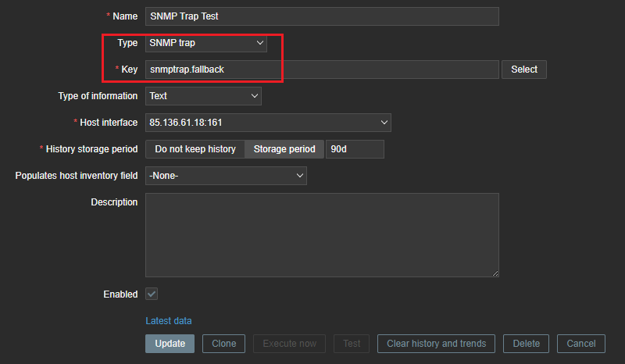
Task: Open the Host interface dropdown
Action: (x=268, y=123)
